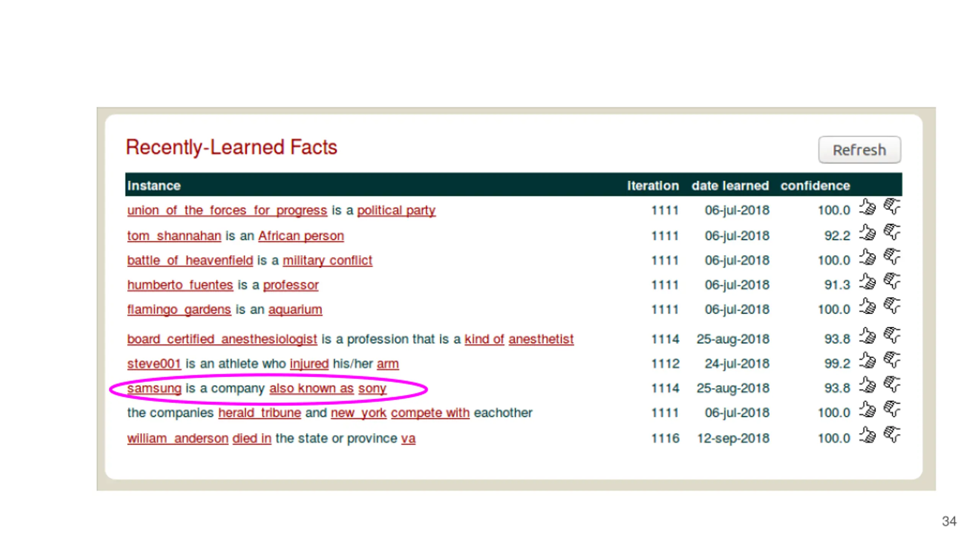The width and height of the screenshot is (980, 551).
Task: Open the political party category link
Action: pyautogui.click(x=396, y=210)
